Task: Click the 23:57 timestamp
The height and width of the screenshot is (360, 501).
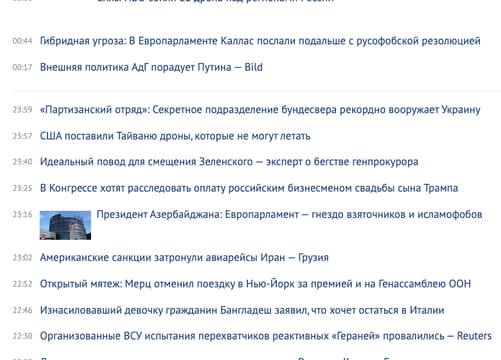Action: click(22, 136)
